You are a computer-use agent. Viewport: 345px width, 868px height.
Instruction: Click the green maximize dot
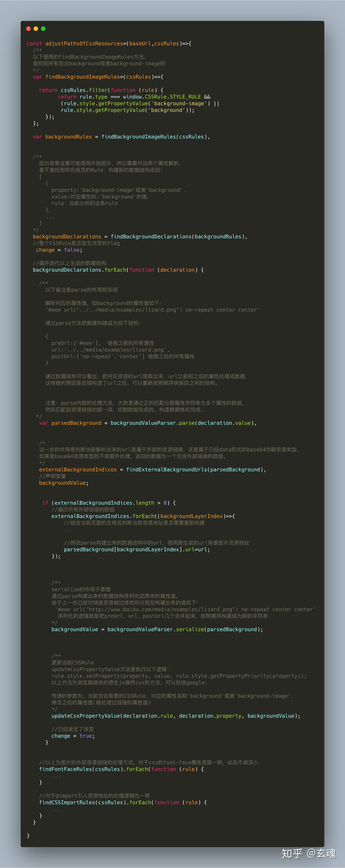point(43,29)
